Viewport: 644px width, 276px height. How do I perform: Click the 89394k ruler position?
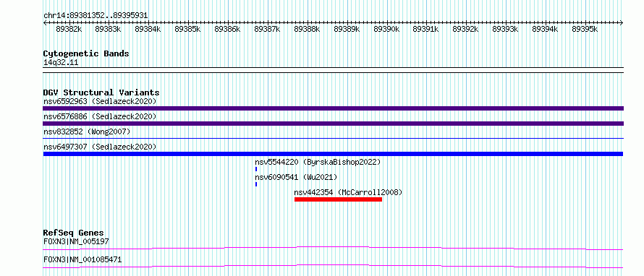pyautogui.click(x=546, y=29)
